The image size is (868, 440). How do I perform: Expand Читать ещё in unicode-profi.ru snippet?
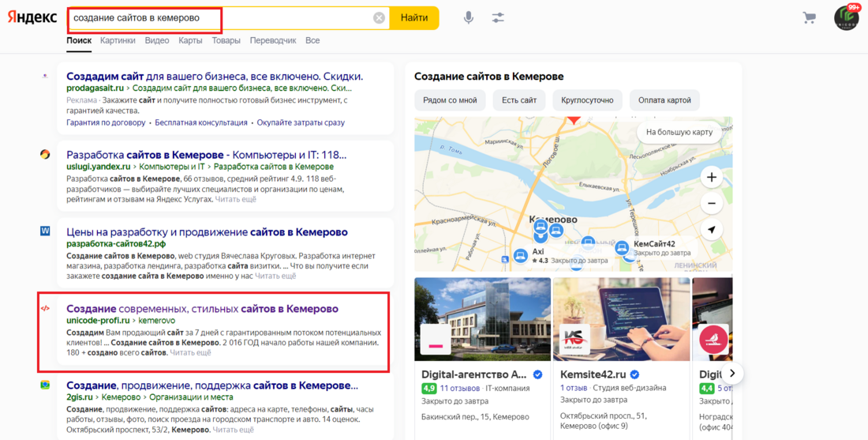point(190,352)
